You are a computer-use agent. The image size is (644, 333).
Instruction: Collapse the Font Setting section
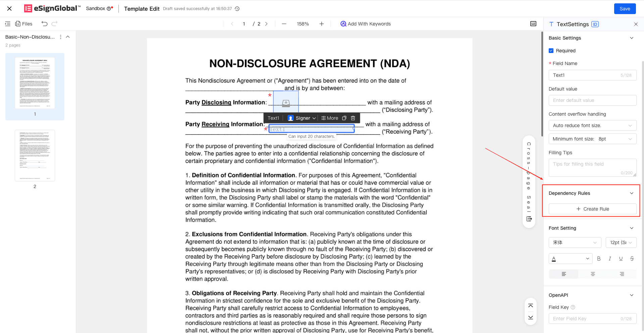point(632,228)
